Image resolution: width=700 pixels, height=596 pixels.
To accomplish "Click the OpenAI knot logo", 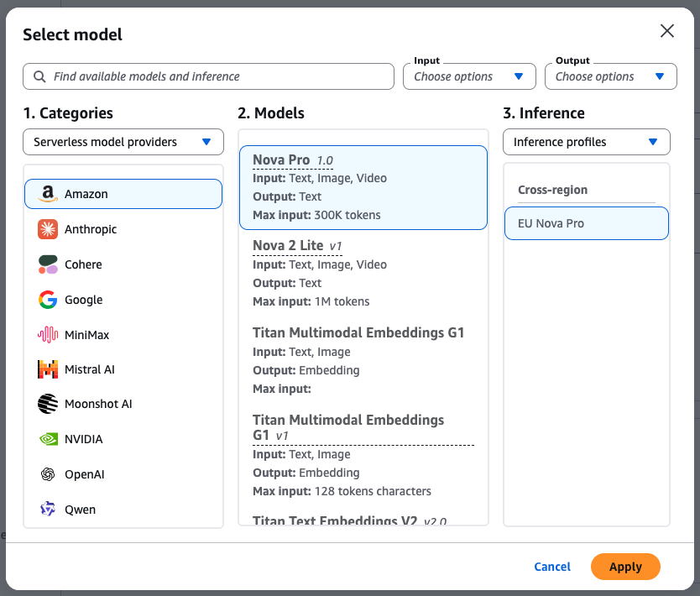I will (x=48, y=474).
